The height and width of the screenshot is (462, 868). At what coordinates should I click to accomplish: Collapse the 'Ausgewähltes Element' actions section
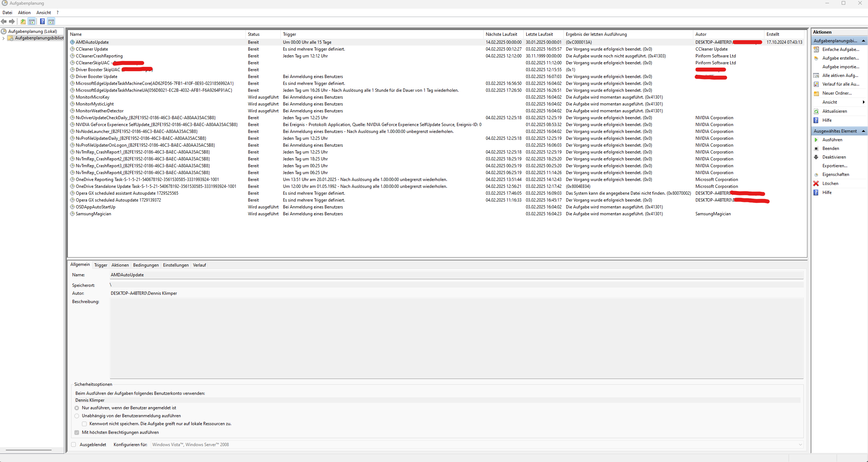pyautogui.click(x=863, y=131)
